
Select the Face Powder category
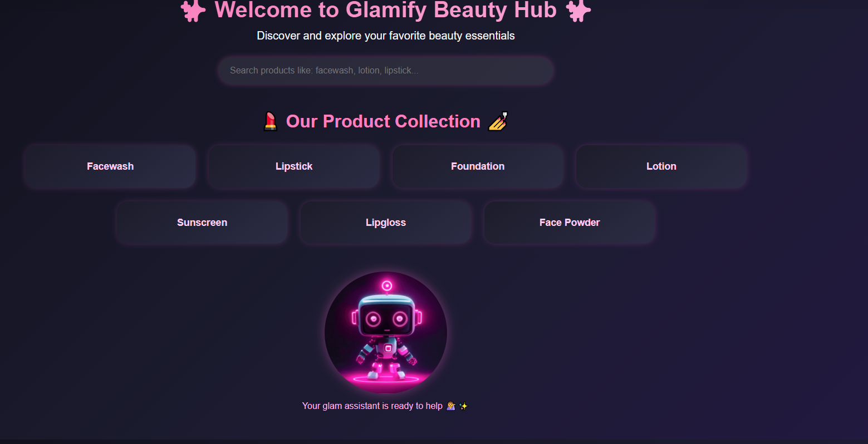(570, 223)
